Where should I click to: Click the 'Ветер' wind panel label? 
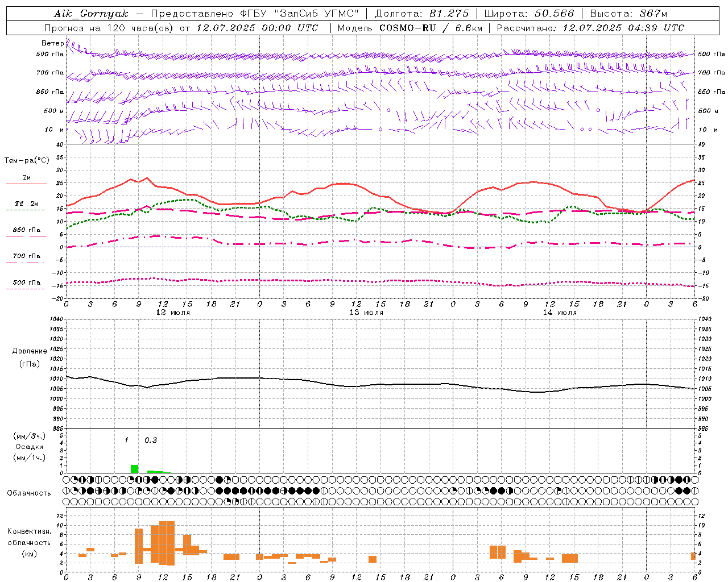coord(52,43)
